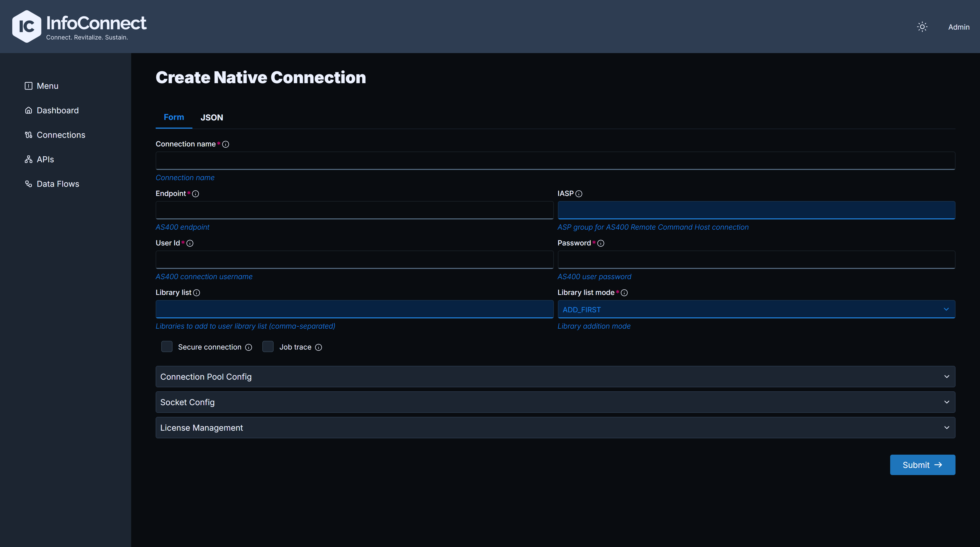Focus the Endpoint input field
This screenshot has height=547, width=980.
pyautogui.click(x=354, y=210)
